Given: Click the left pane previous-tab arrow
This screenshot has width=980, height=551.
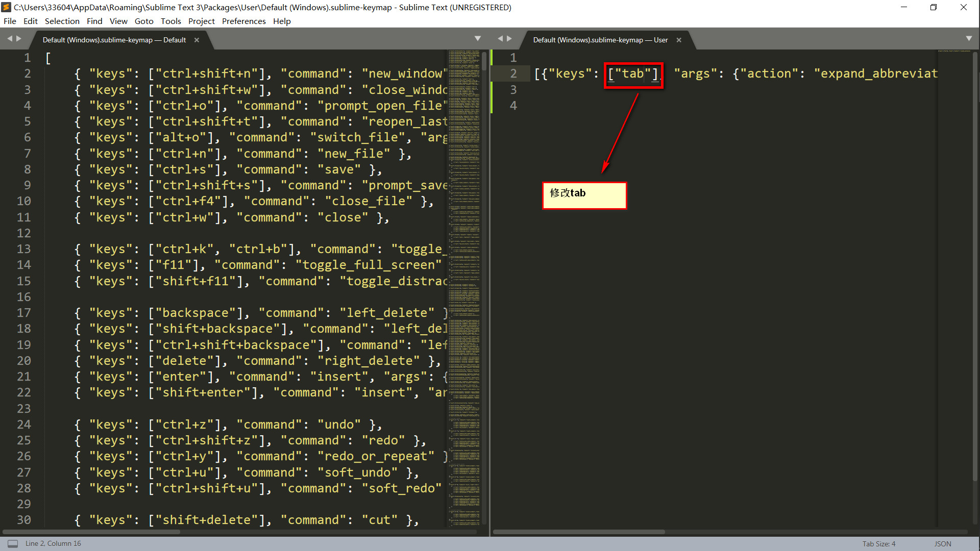Looking at the screenshot, I should [x=9, y=39].
